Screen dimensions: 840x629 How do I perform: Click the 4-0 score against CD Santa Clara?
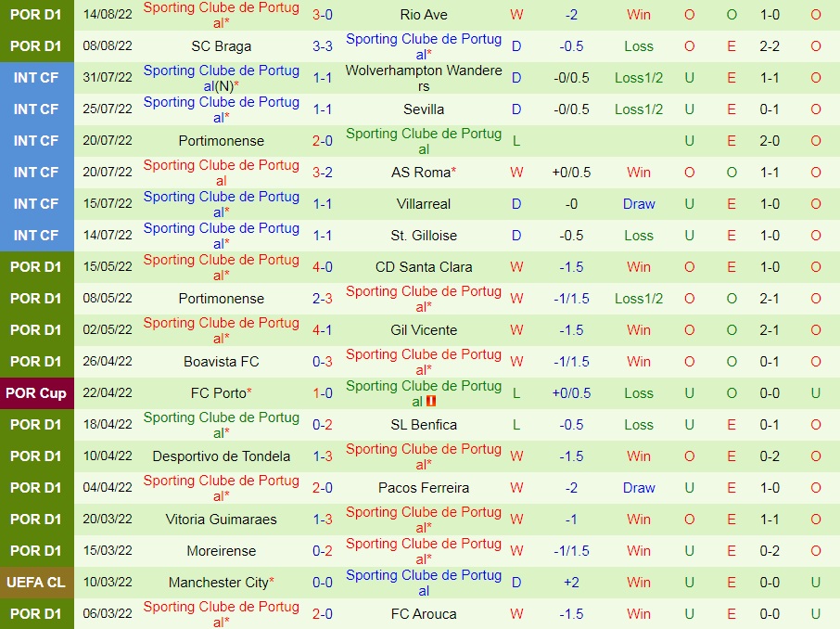323,267
